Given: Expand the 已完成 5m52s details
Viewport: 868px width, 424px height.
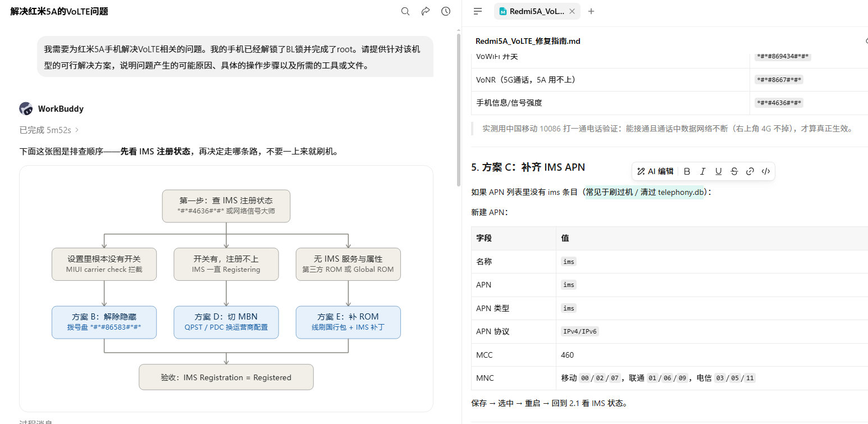Looking at the screenshot, I should point(49,130).
